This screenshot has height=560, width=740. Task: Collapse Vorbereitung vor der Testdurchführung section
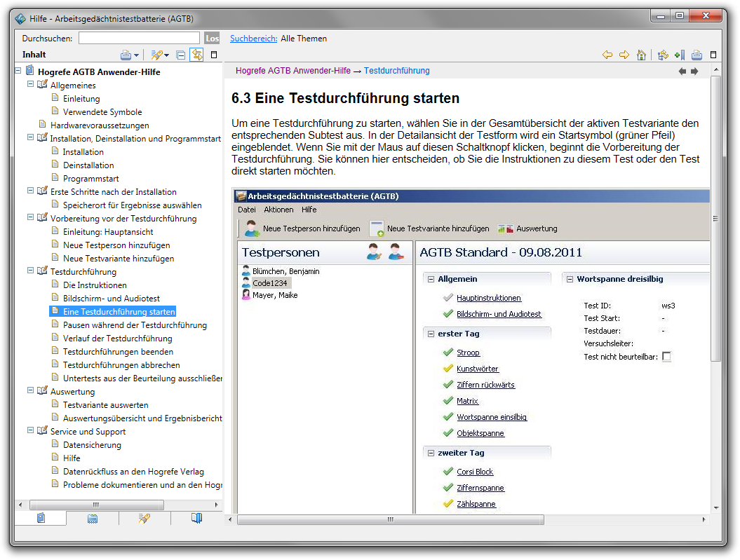[31, 217]
